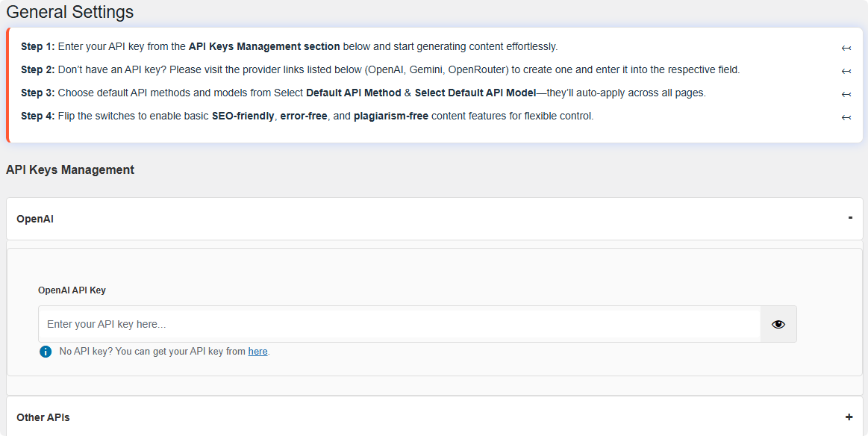Toggle API key visibility with the eye button

[778, 323]
